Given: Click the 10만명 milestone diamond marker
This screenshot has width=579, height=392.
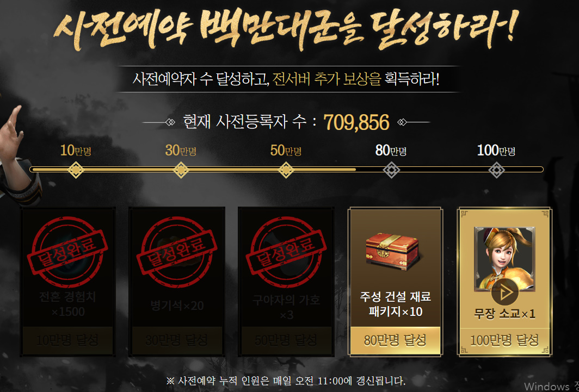Looking at the screenshot, I should [x=76, y=170].
